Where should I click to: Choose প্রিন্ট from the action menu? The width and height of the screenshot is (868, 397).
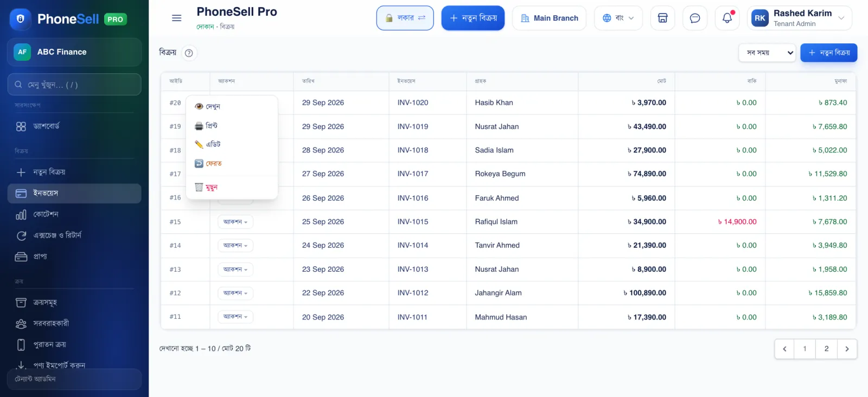(x=232, y=125)
